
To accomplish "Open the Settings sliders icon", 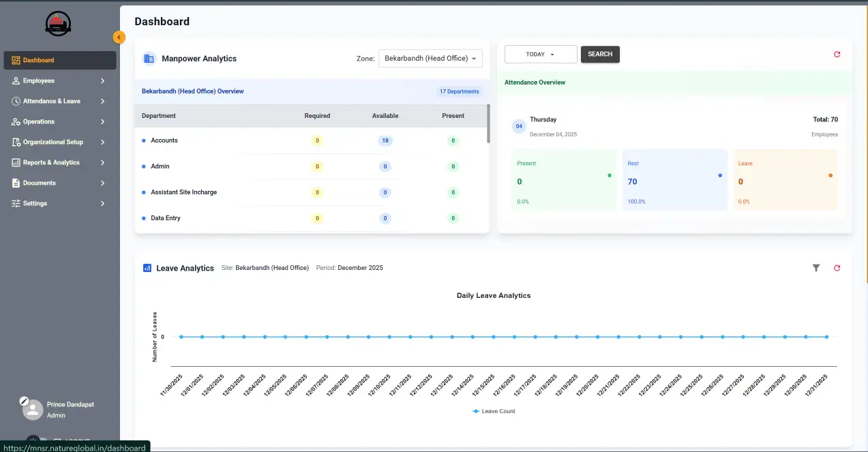I will pyautogui.click(x=15, y=203).
